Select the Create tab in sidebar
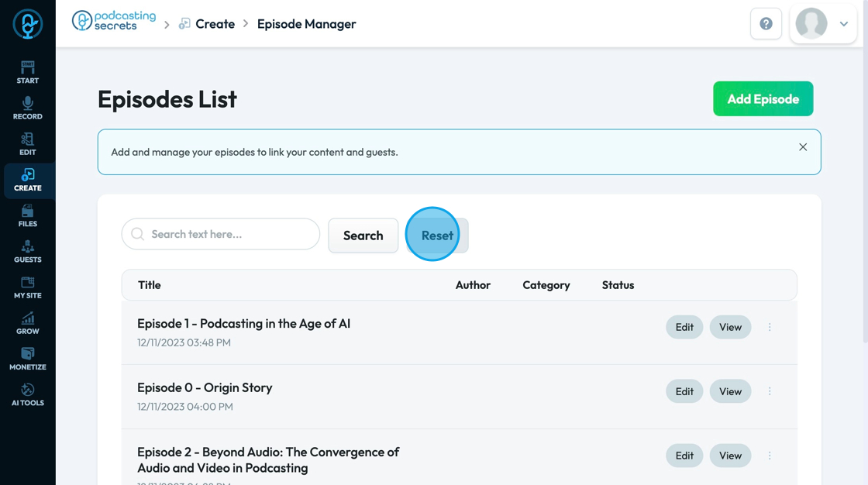Viewport: 868px width, 485px height. tap(28, 180)
